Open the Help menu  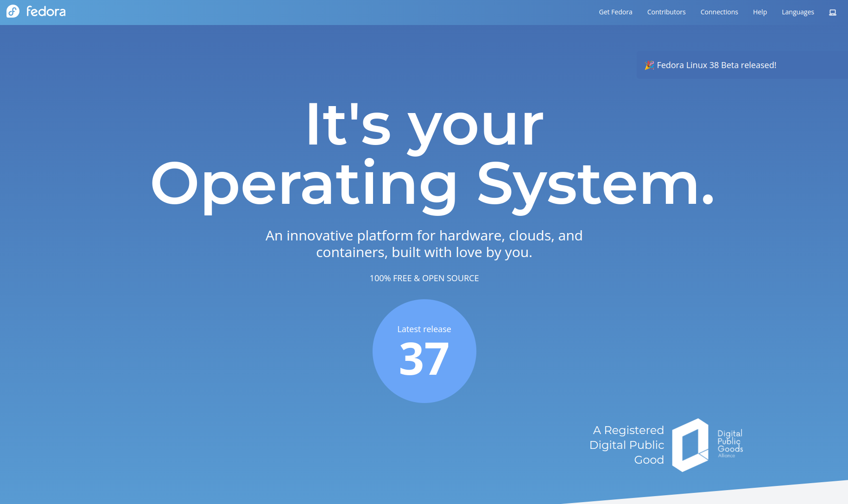pos(760,12)
